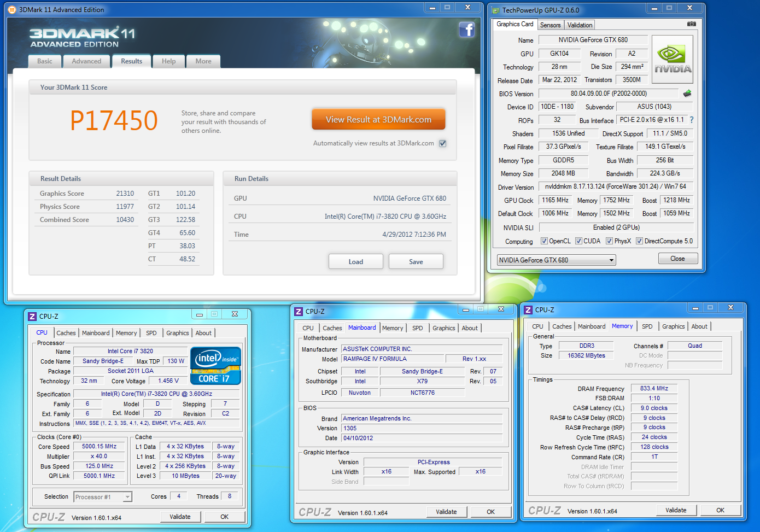The image size is (760, 532).
Task: Click the GPU-Z screenshot camera icon
Action: pos(692,24)
